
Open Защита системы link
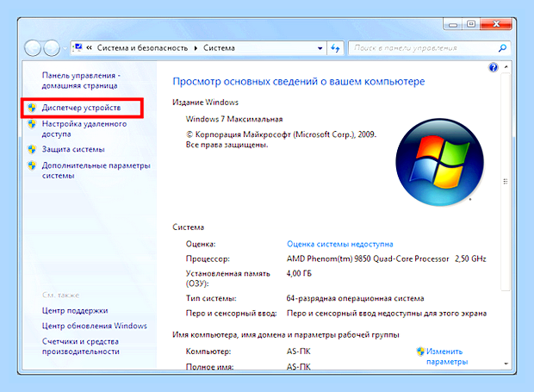pyautogui.click(x=73, y=149)
